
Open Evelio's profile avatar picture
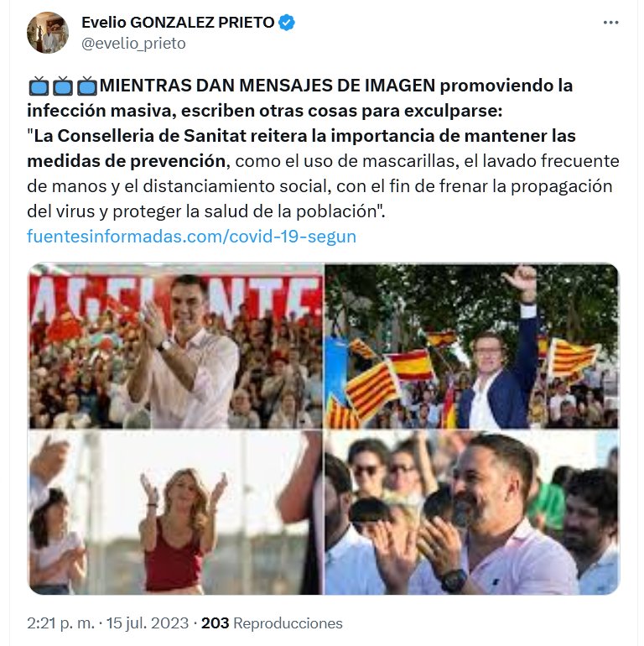point(47,32)
